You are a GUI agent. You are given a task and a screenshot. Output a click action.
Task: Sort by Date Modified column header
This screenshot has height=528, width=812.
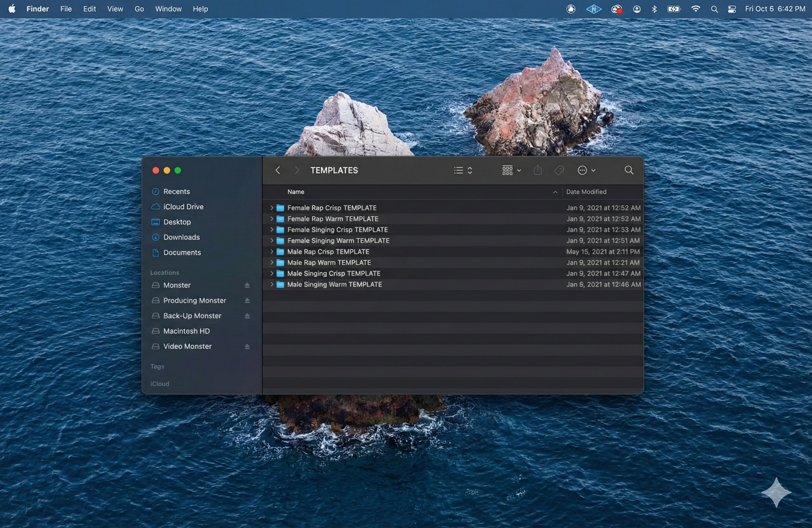click(586, 192)
